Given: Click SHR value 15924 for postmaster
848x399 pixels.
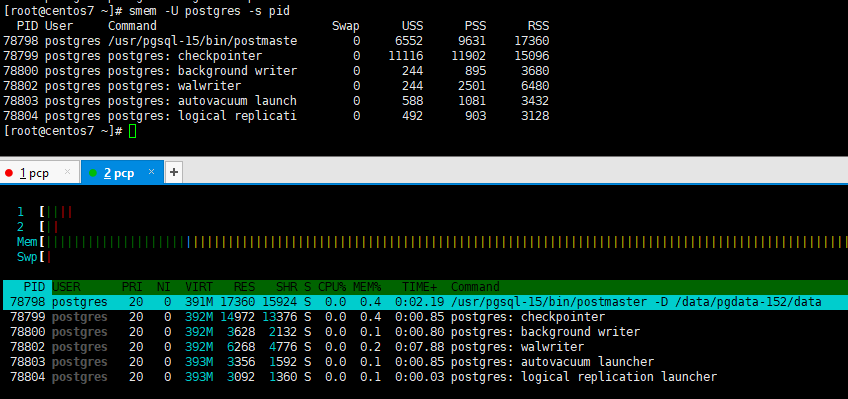Looking at the screenshot, I should point(280,302).
